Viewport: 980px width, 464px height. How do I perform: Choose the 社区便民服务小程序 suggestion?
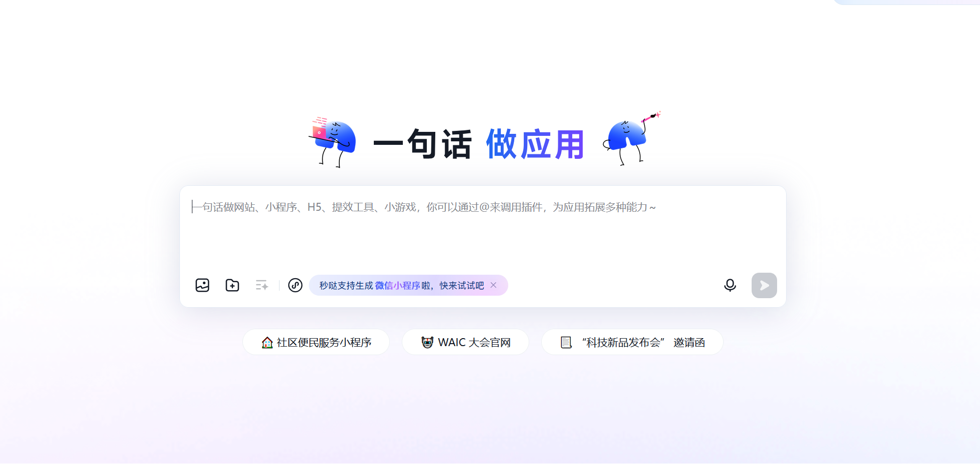pyautogui.click(x=316, y=342)
